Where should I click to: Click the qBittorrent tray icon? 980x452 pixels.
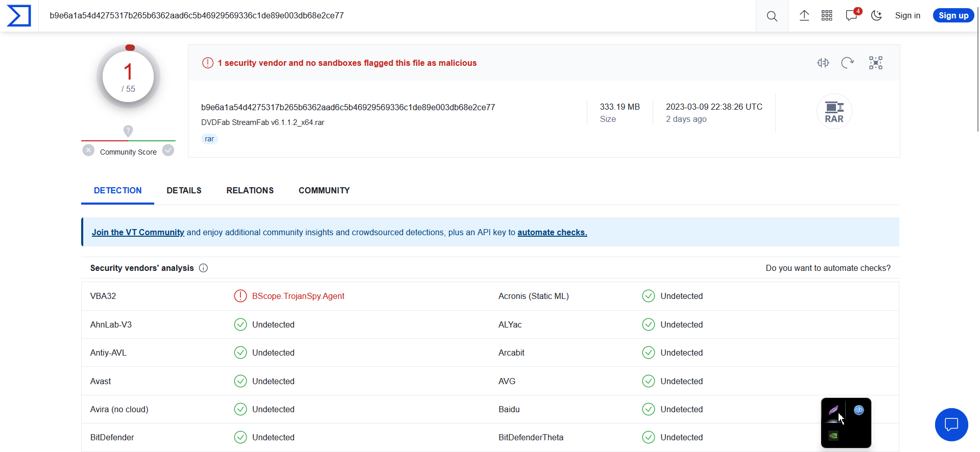pos(859,410)
